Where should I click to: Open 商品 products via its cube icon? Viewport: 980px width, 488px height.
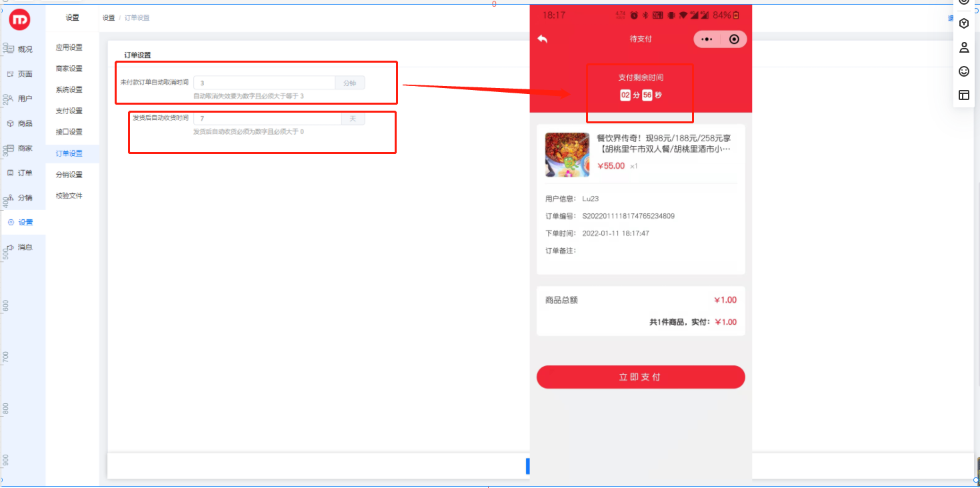10,123
